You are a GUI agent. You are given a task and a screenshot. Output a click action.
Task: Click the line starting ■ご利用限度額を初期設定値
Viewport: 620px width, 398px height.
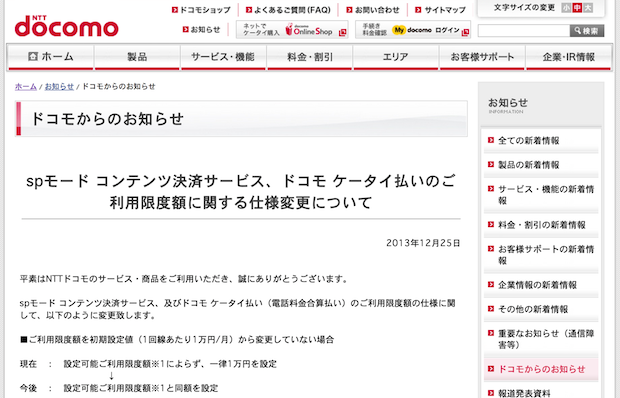click(x=177, y=340)
